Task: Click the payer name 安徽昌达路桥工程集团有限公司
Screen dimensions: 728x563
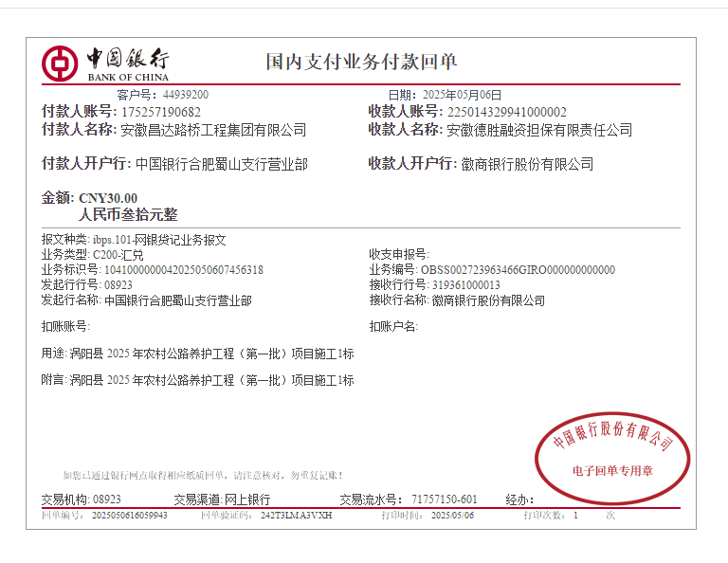Action: point(213,130)
